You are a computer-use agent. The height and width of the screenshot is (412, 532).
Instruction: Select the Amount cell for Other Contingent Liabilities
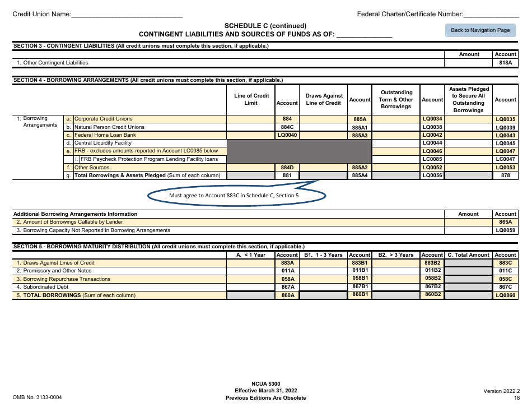[x=468, y=62]
